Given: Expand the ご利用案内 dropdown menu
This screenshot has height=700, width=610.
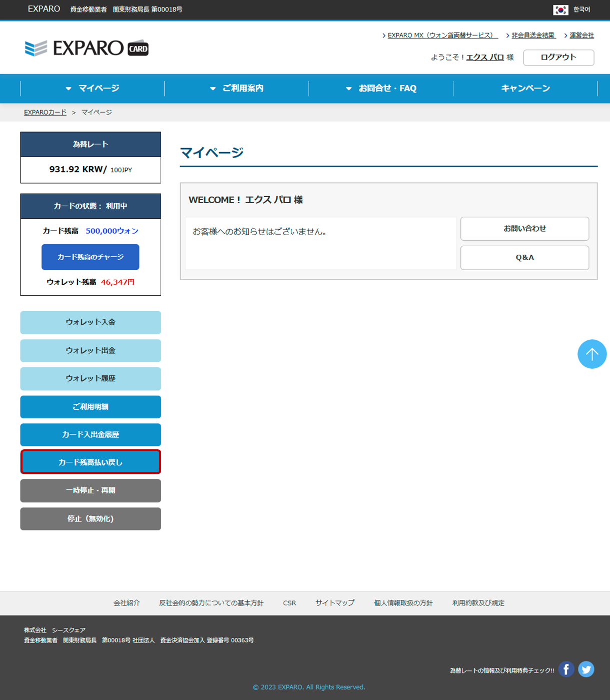Looking at the screenshot, I should point(237,89).
